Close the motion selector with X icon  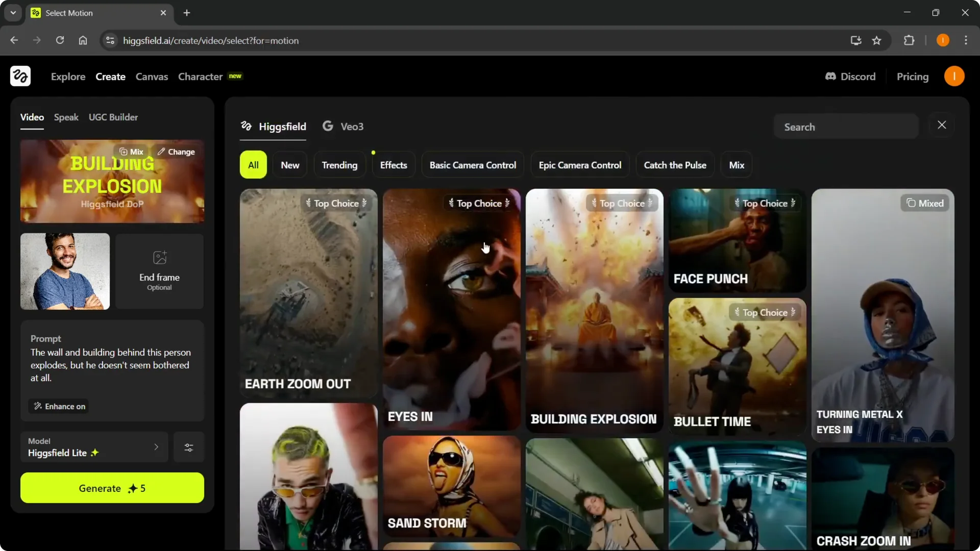click(942, 125)
